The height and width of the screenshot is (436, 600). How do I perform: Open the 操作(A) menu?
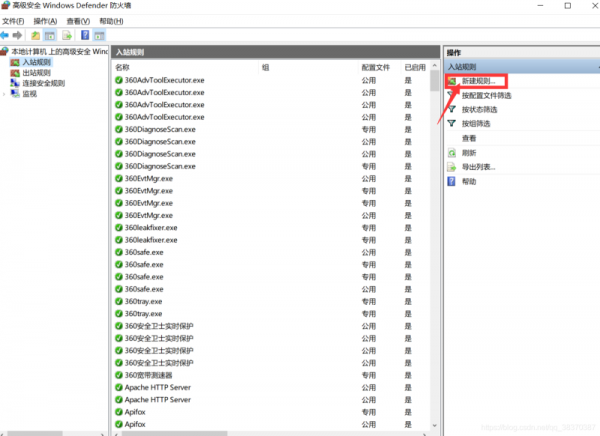click(44, 20)
